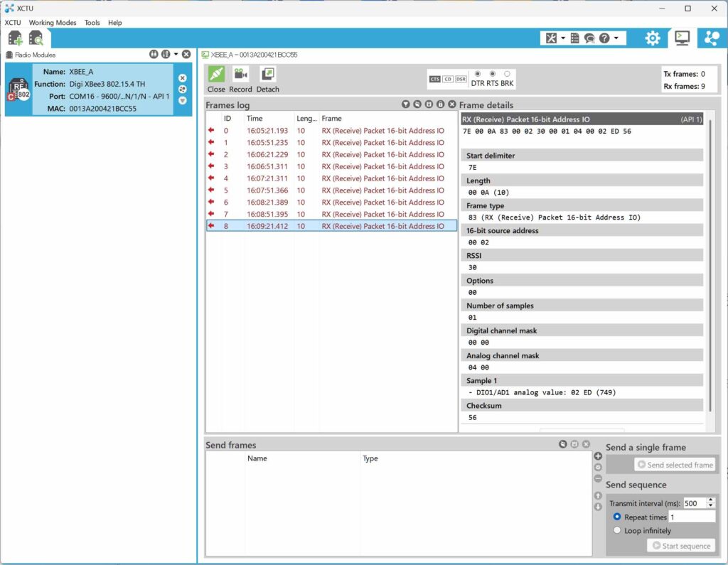
Task: Open the Radio Modules sort dropdown arrow
Action: click(x=176, y=54)
